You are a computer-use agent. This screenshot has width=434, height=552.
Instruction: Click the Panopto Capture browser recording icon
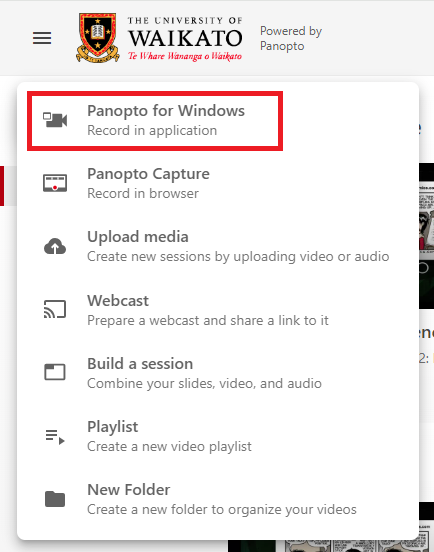click(x=55, y=183)
